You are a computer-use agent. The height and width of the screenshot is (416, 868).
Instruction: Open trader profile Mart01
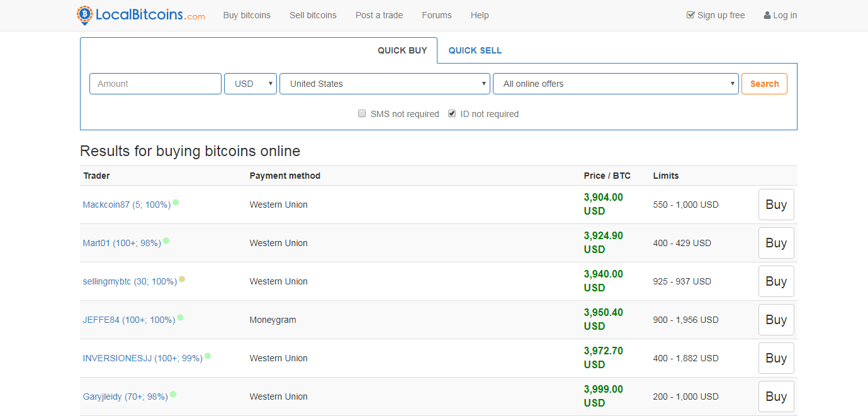tap(122, 243)
